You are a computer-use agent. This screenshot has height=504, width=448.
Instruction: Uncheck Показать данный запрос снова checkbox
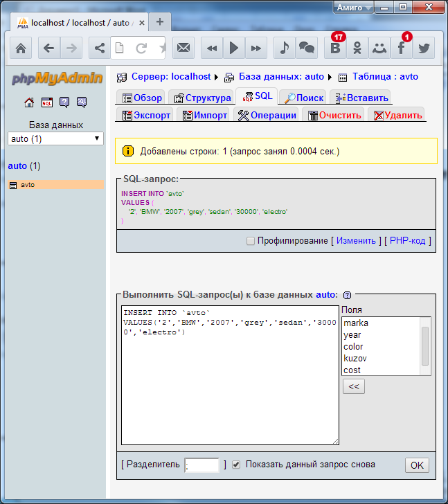click(x=236, y=465)
